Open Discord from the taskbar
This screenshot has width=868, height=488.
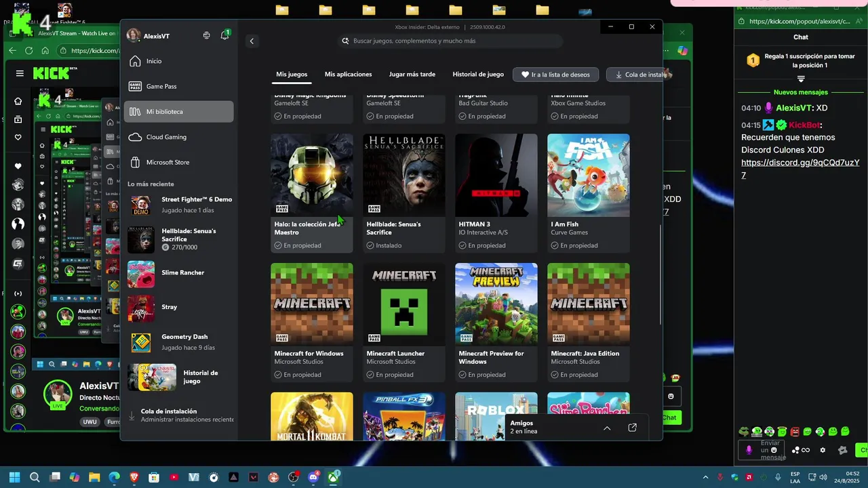[313, 477]
